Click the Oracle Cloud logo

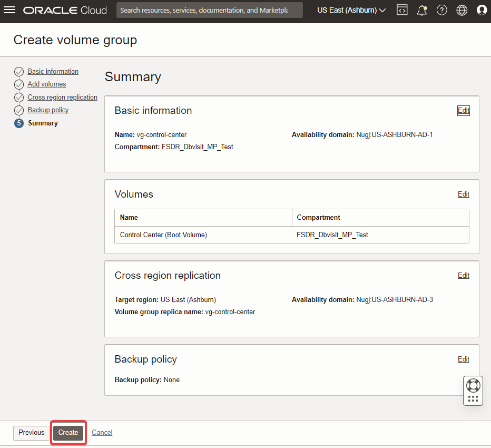pos(65,11)
